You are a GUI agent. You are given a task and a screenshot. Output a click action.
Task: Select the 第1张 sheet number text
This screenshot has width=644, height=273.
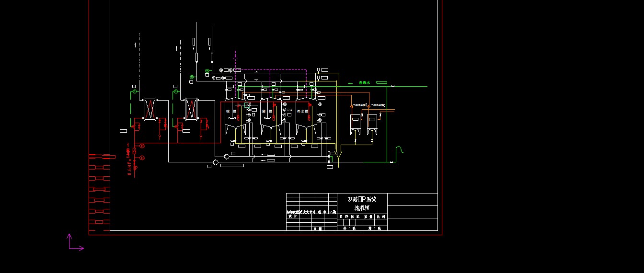[x=375, y=228]
